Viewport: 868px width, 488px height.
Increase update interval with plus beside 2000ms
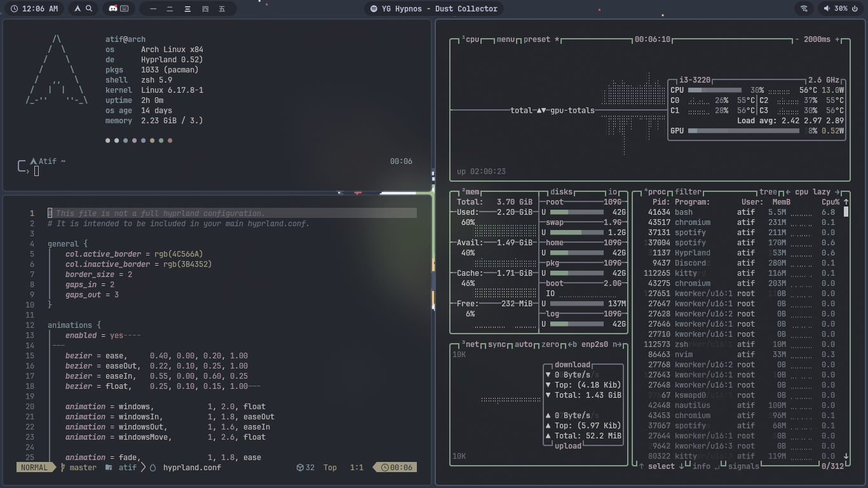[x=837, y=39]
